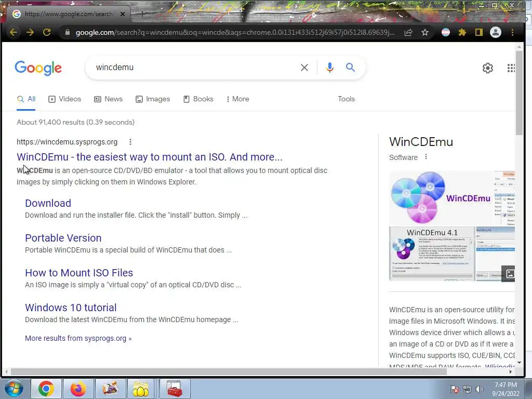Click the blue magnifier search button
Screen dimensions: 532x399
[x=350, y=67]
